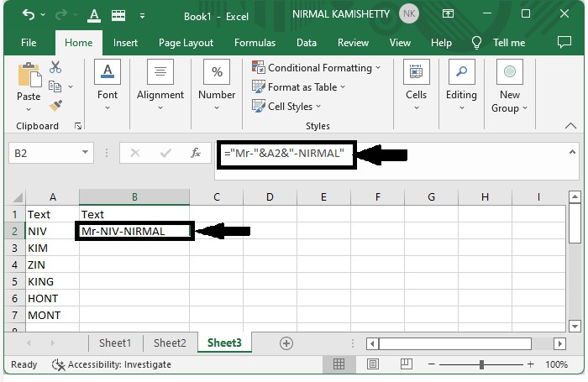Switch to the Formulas tab
The width and height of the screenshot is (588, 382).
coord(255,43)
